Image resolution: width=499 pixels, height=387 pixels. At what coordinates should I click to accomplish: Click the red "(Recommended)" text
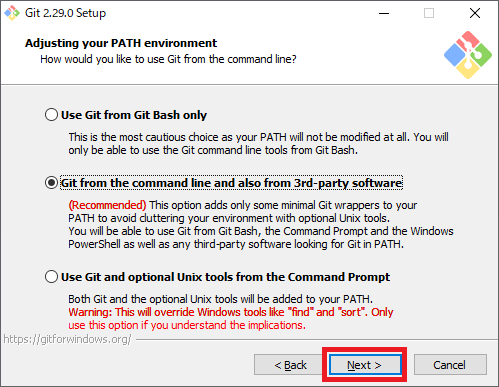pyautogui.click(x=107, y=205)
